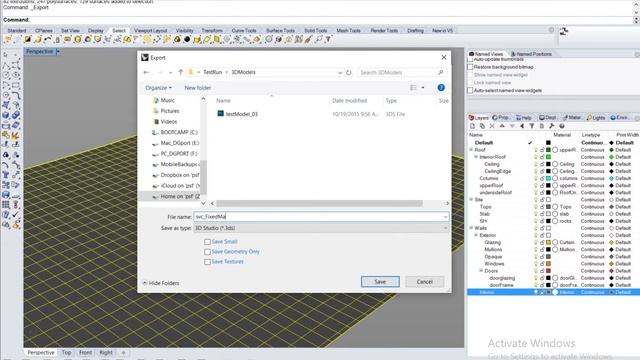The image size is (640, 360).
Task: Click the blue box solid tool in left toolbar
Action: pyautogui.click(x=6, y=116)
